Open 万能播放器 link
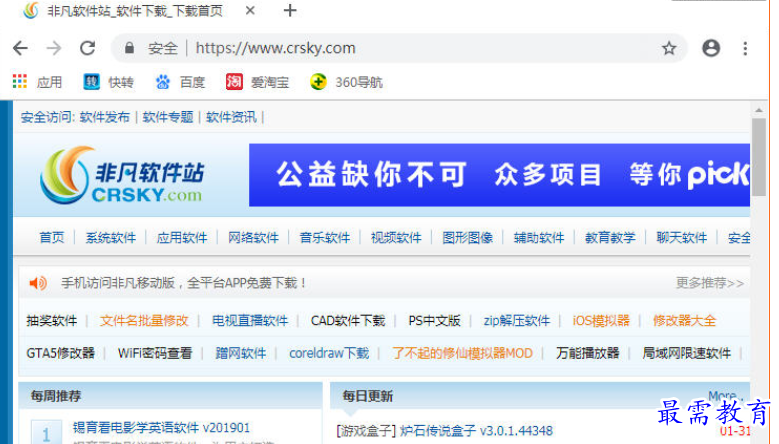Image resolution: width=779 pixels, height=444 pixels. (x=588, y=353)
